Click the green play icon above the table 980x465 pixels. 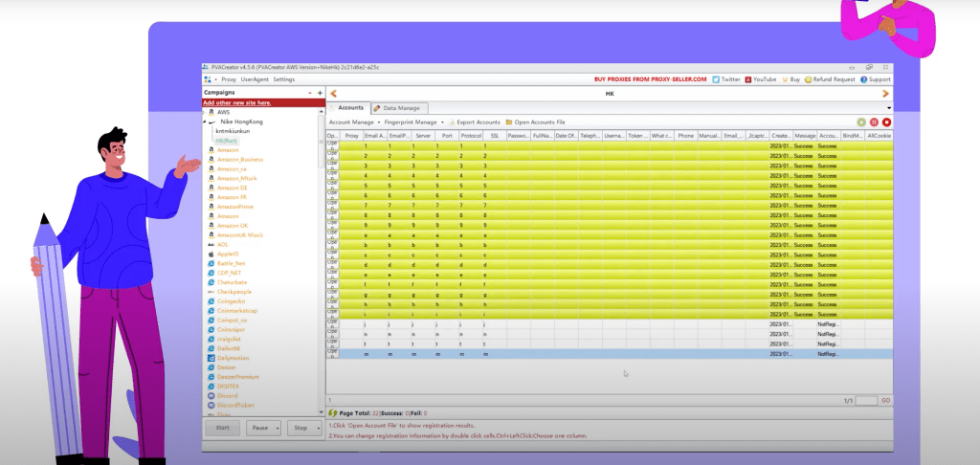861,122
